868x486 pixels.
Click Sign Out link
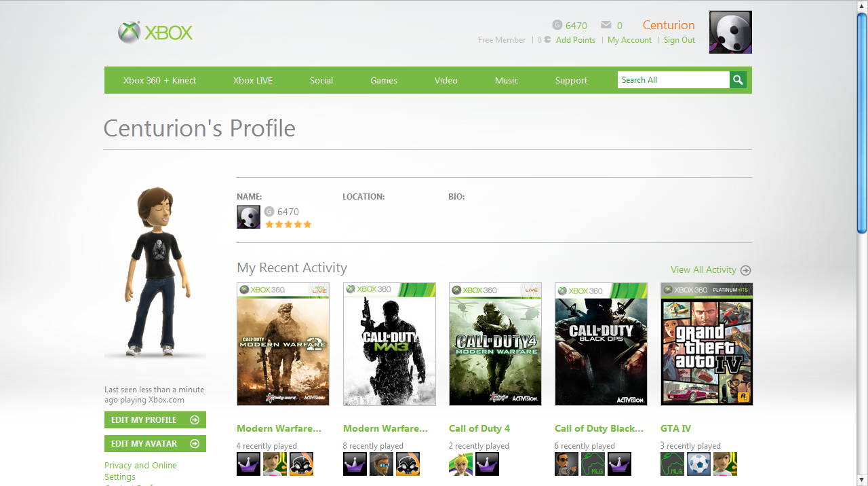[x=679, y=40]
